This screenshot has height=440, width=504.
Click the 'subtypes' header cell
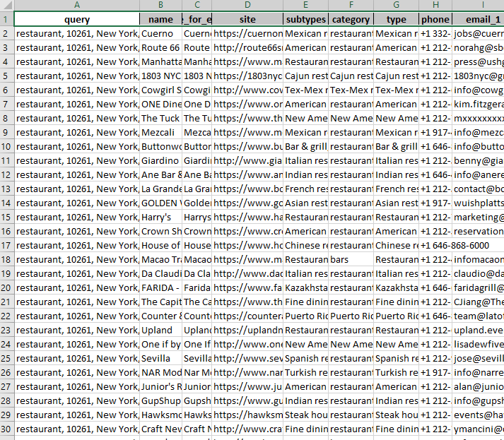coord(305,19)
